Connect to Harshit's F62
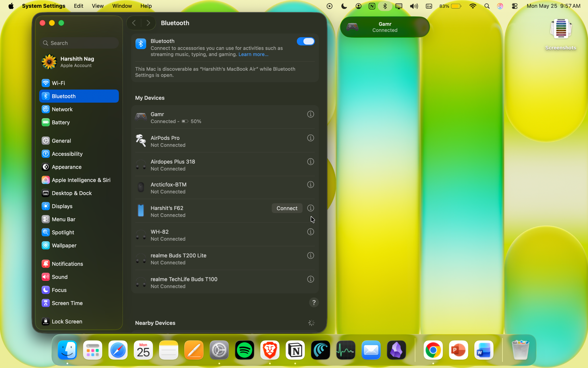The image size is (588, 368). (287, 208)
